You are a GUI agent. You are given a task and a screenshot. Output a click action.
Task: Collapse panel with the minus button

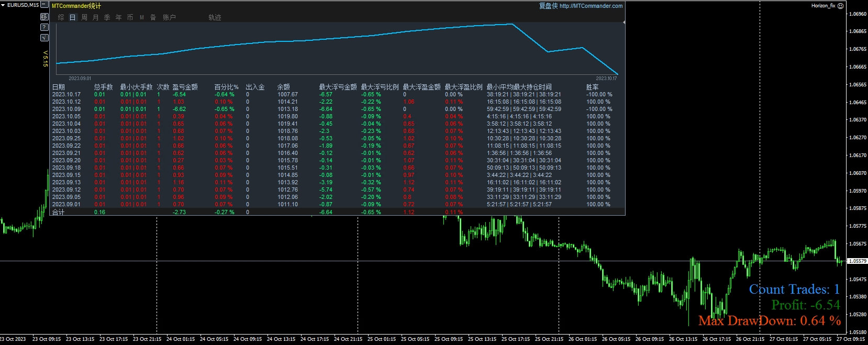coord(44,5)
